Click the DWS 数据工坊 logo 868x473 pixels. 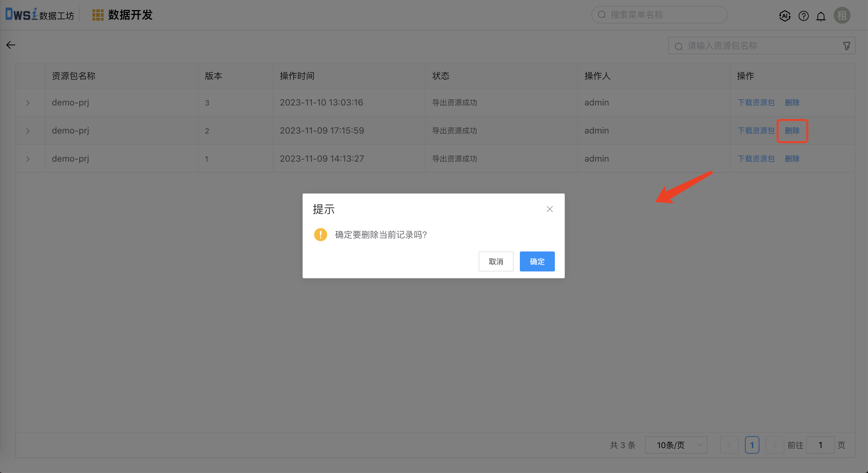coord(39,15)
